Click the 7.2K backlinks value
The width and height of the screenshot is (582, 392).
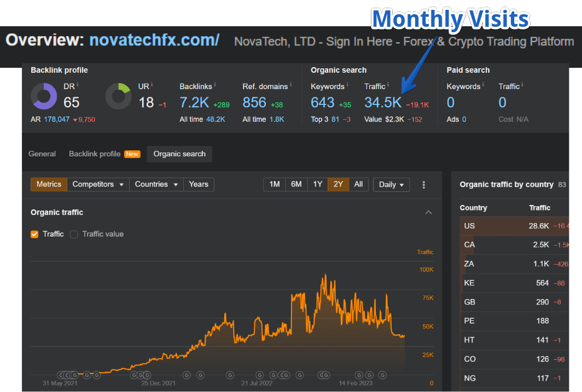[x=194, y=103]
